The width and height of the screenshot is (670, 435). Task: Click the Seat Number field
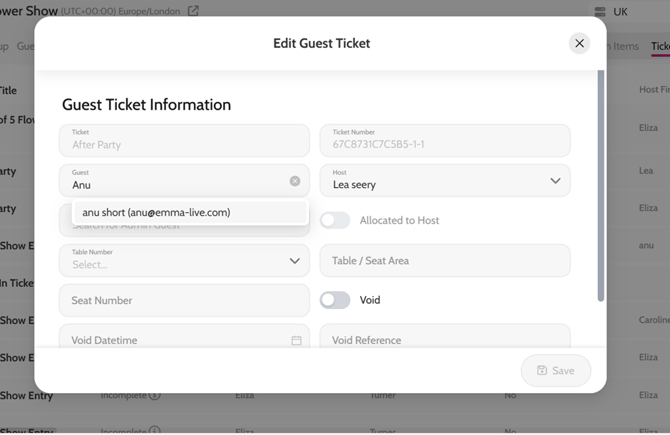click(x=184, y=300)
